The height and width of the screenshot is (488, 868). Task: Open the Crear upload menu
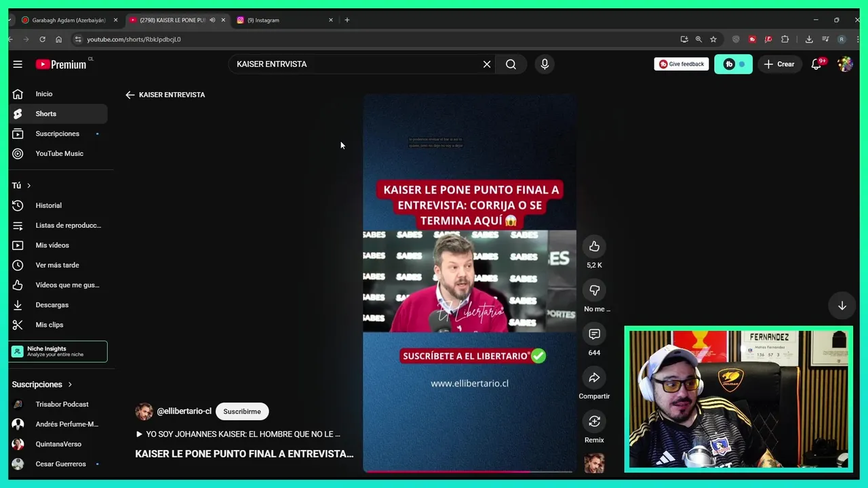click(x=778, y=64)
